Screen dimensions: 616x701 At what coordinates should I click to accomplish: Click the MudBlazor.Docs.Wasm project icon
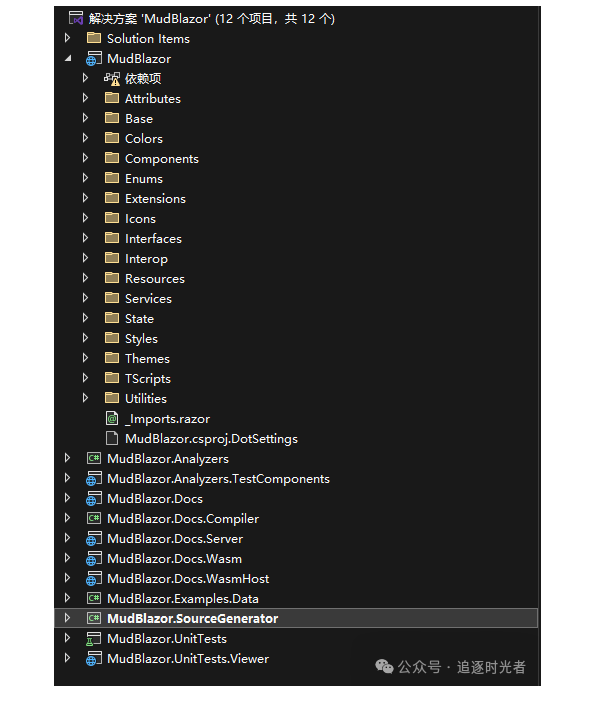94,558
